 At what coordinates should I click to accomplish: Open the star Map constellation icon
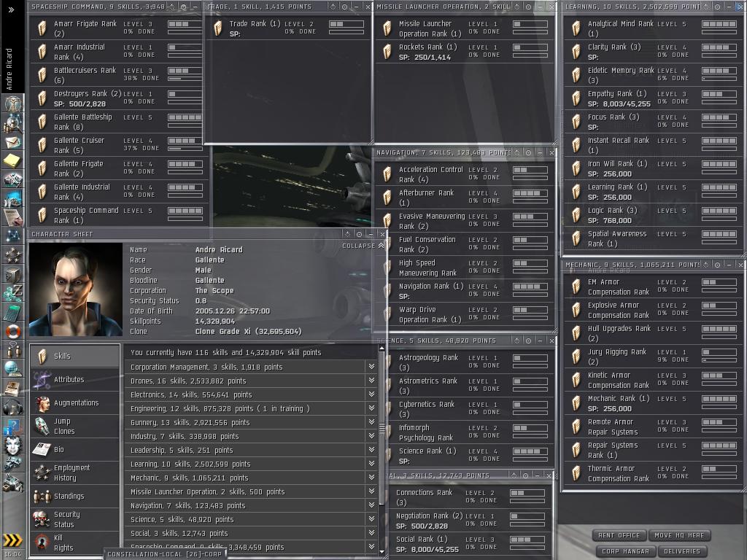tap(12, 236)
